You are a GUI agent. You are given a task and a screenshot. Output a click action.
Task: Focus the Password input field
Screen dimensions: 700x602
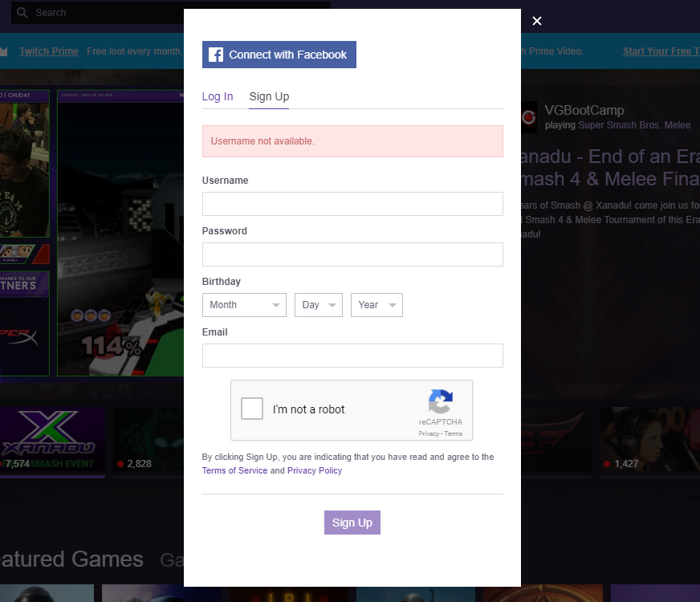click(x=352, y=254)
